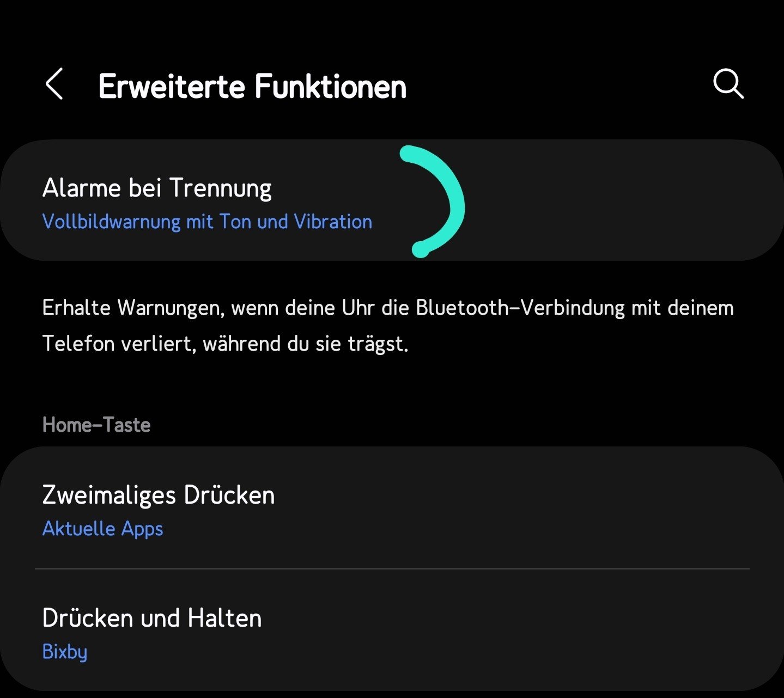
Task: Open search with the magnifier icon
Action: coord(728,84)
